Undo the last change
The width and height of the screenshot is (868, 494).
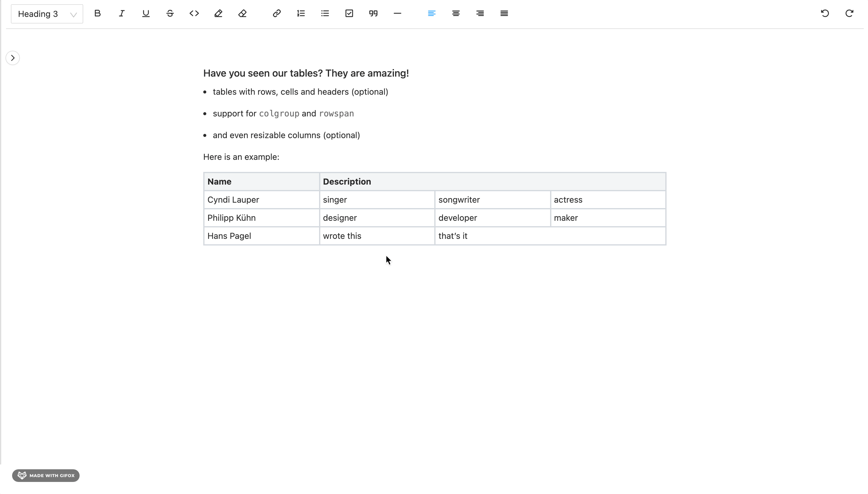tap(824, 14)
